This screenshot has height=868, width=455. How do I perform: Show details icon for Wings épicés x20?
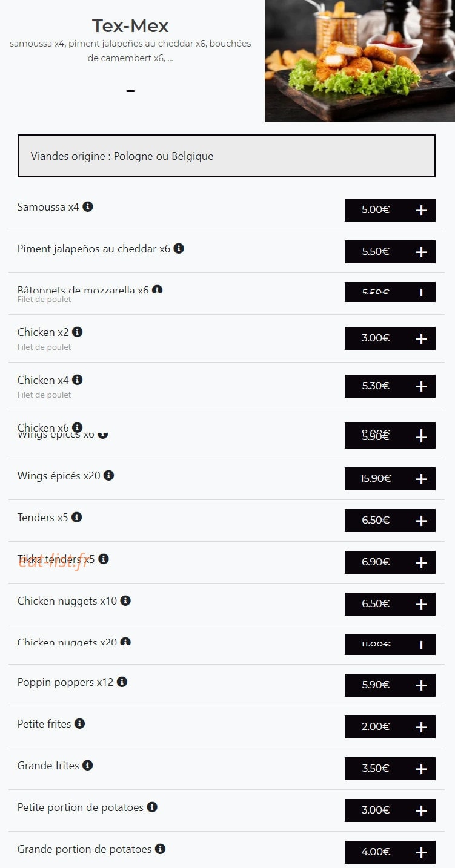108,476
